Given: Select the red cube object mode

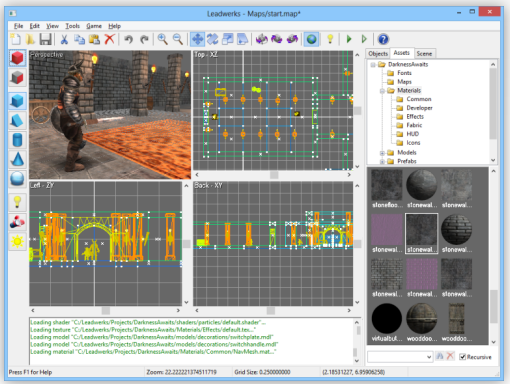Looking at the screenshot, I should (17, 58).
